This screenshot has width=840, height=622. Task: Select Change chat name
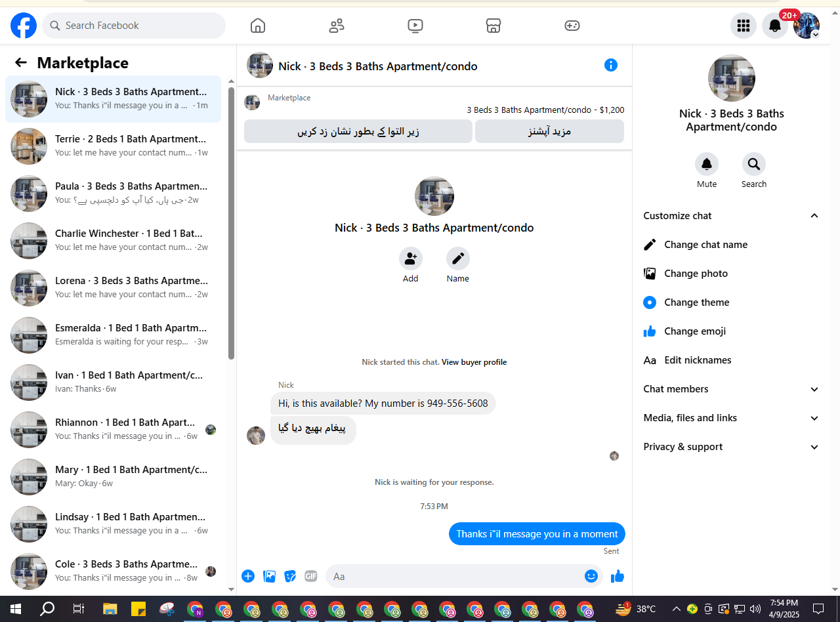pos(732,245)
